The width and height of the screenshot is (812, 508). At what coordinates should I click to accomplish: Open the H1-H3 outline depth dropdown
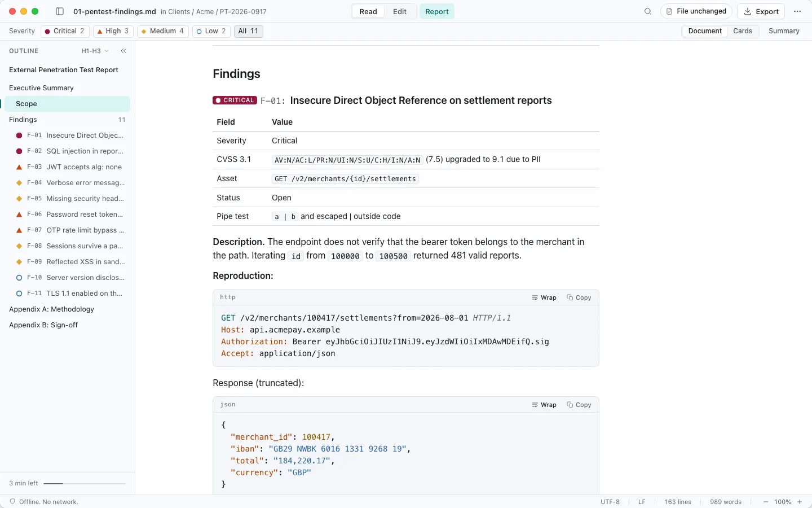(x=95, y=51)
